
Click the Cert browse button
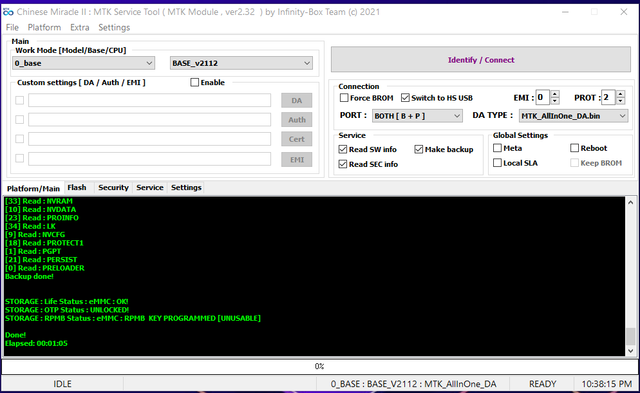(297, 139)
